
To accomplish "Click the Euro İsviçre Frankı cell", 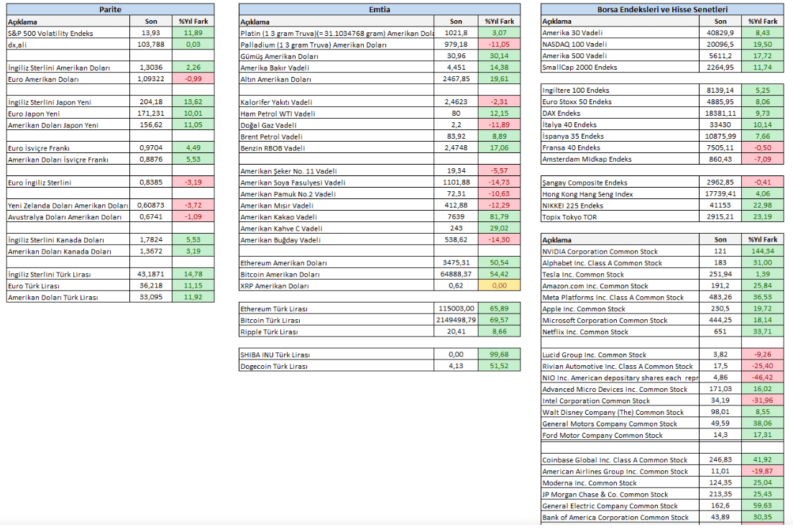I will coord(68,147).
